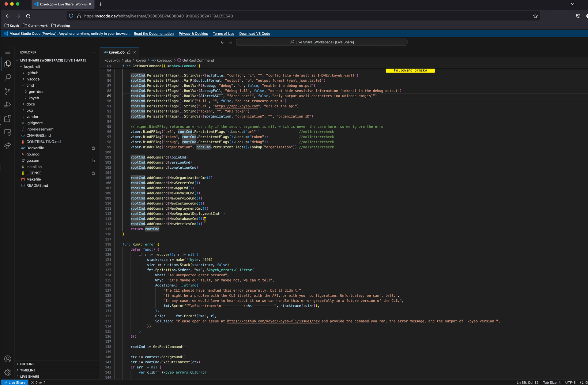Open the Remote Explorer view
Image resolution: width=588 pixels, height=385 pixels.
click(x=8, y=133)
